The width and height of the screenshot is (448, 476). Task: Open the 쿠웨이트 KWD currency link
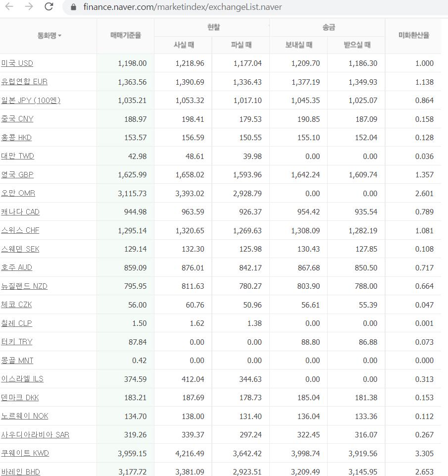coord(25,453)
